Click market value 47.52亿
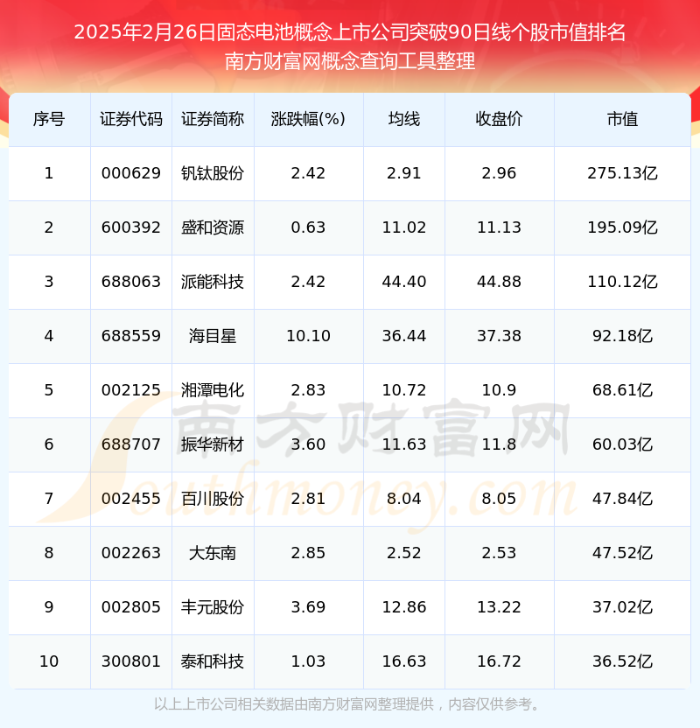 click(x=622, y=553)
